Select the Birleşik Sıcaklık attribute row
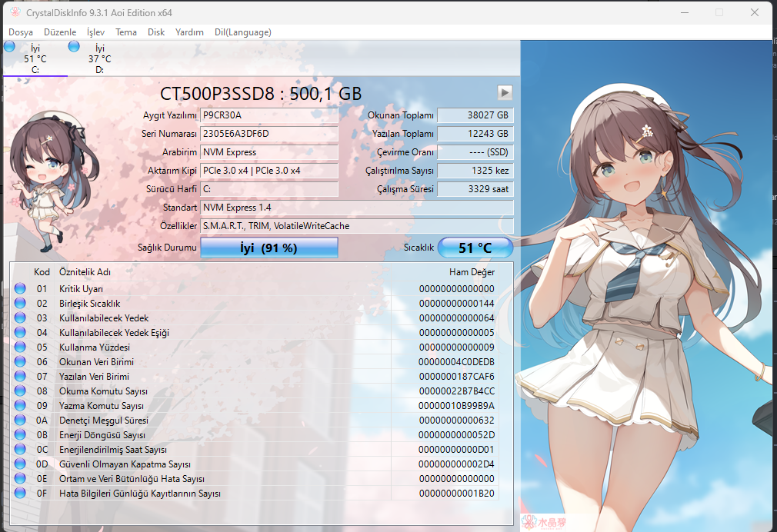The height and width of the screenshot is (532, 777). click(x=255, y=303)
